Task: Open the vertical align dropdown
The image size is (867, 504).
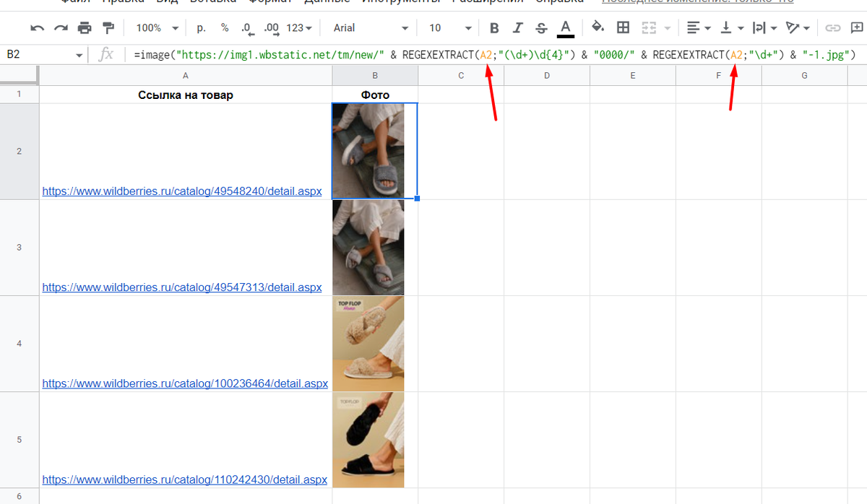Action: point(731,28)
